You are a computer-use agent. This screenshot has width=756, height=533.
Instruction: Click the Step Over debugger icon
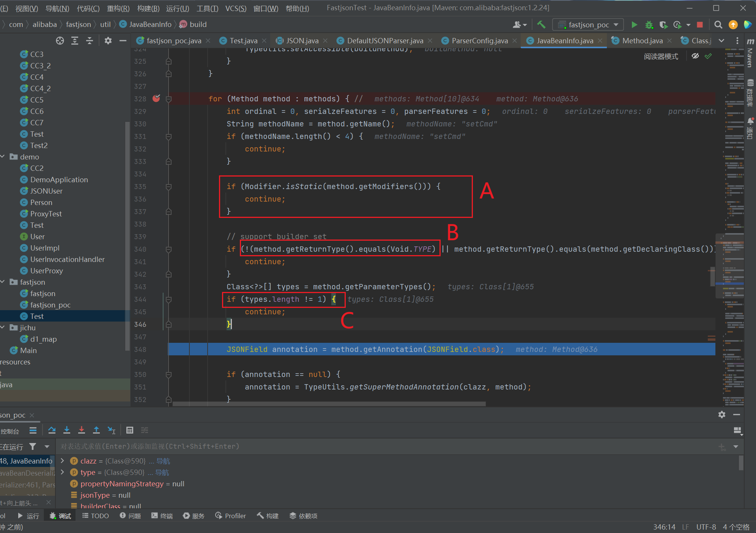52,430
